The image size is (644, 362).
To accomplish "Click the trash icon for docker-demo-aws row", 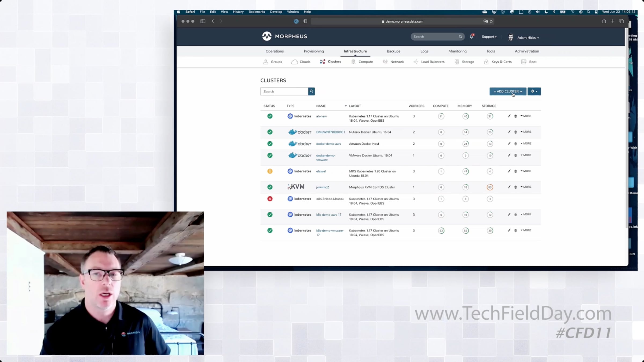I will tap(515, 144).
